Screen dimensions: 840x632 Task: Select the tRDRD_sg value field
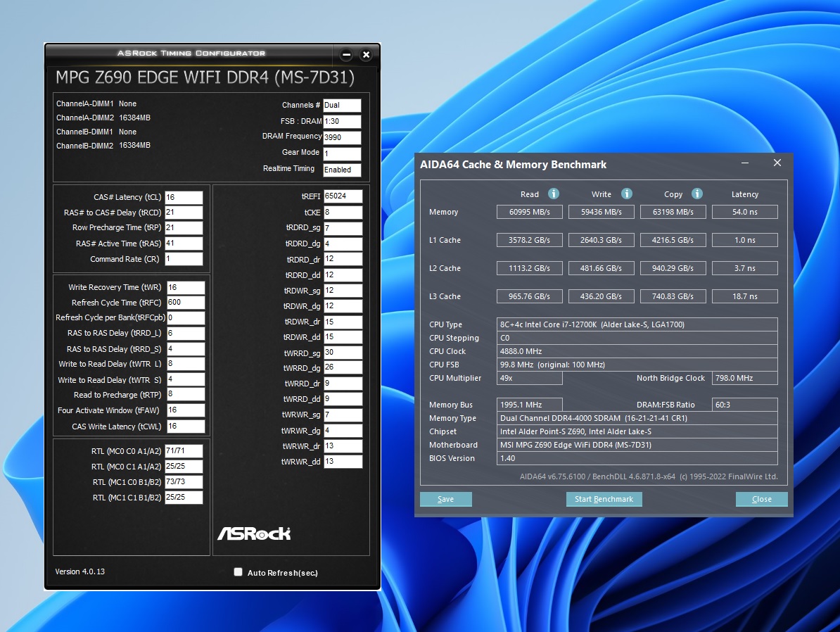pos(343,228)
